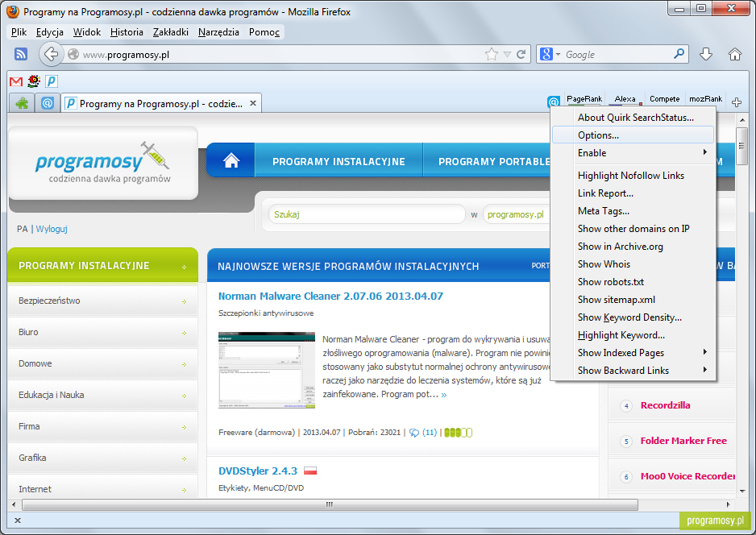The width and height of the screenshot is (756, 535).
Task: Open the Historia menu
Action: tap(127, 31)
